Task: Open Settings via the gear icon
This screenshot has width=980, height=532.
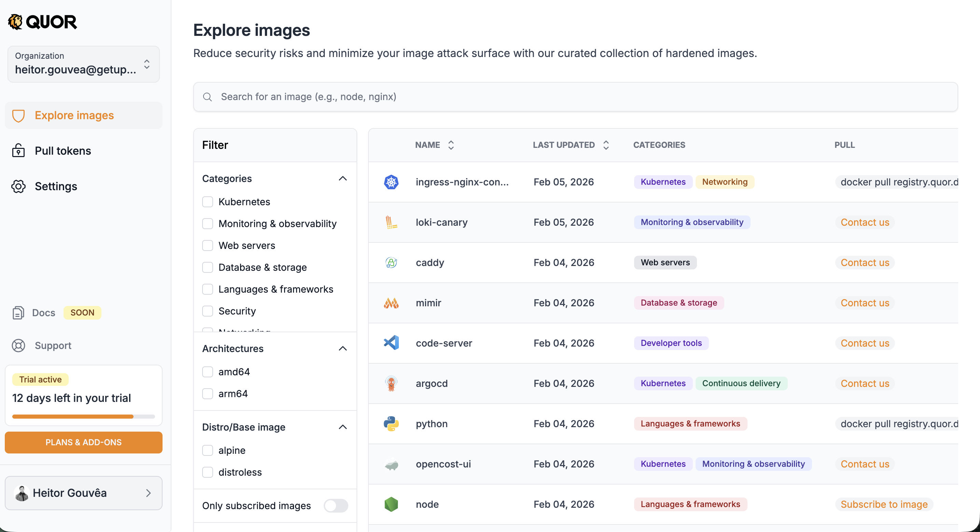Action: (x=18, y=186)
